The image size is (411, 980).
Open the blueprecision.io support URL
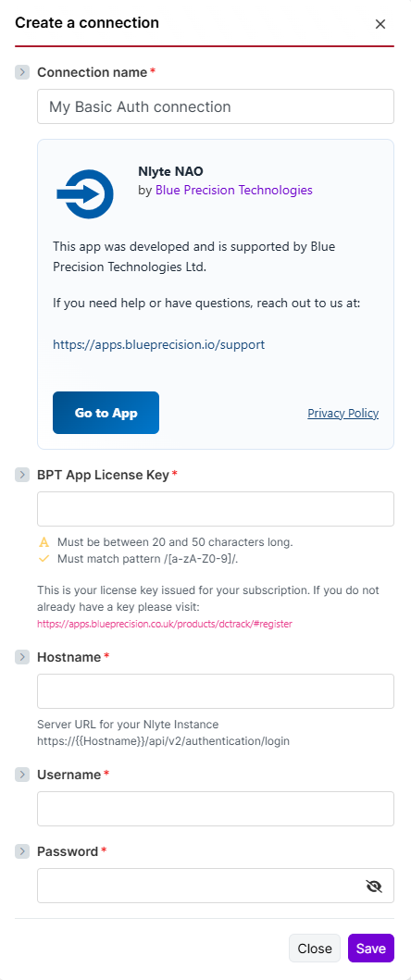(x=159, y=343)
